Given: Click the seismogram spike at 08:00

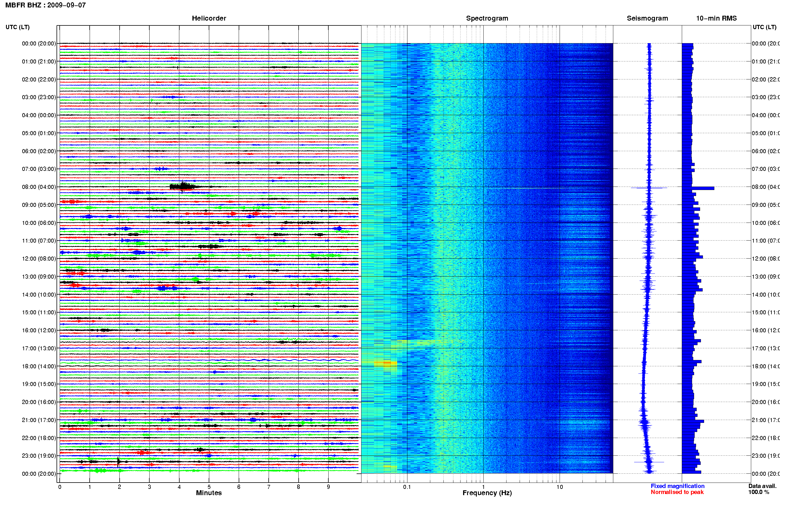Looking at the screenshot, I should tap(649, 188).
